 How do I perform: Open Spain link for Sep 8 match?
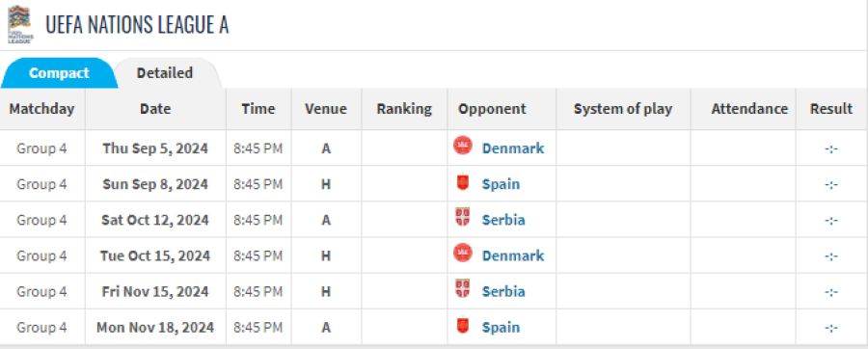tap(501, 184)
